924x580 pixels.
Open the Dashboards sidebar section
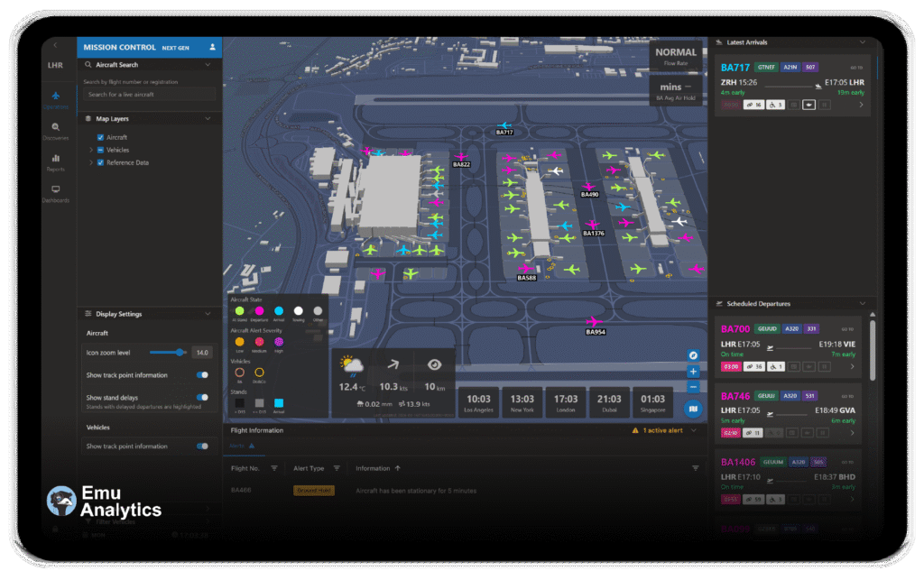coord(55,193)
